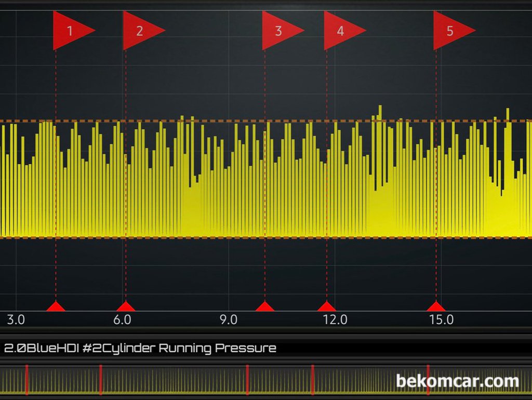
Task: Open the bekomcar.com watermark link
Action: coord(457,381)
